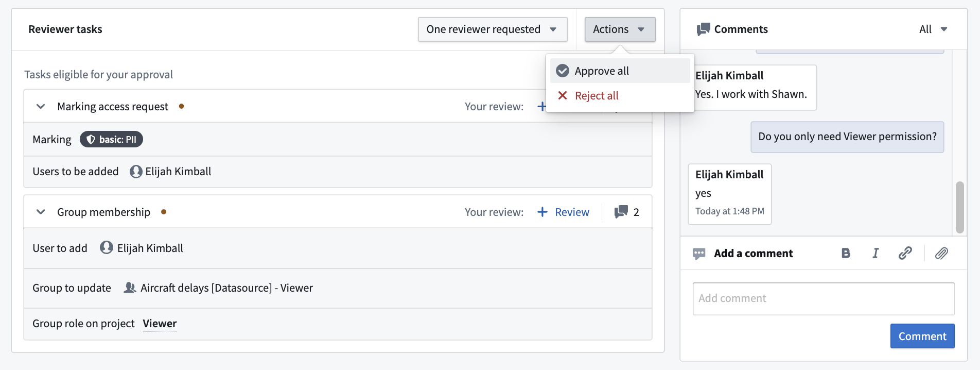Submit with the Comment button
The image size is (980, 370).
click(x=922, y=336)
